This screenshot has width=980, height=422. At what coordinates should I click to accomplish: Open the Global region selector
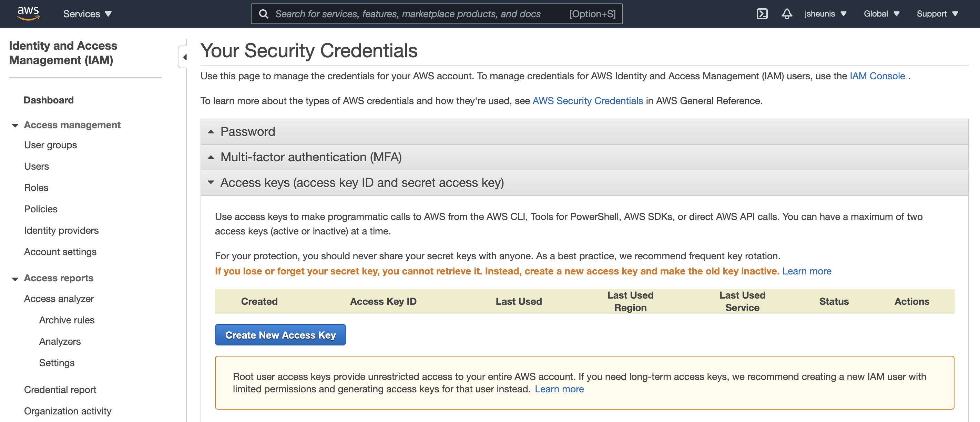pos(881,14)
